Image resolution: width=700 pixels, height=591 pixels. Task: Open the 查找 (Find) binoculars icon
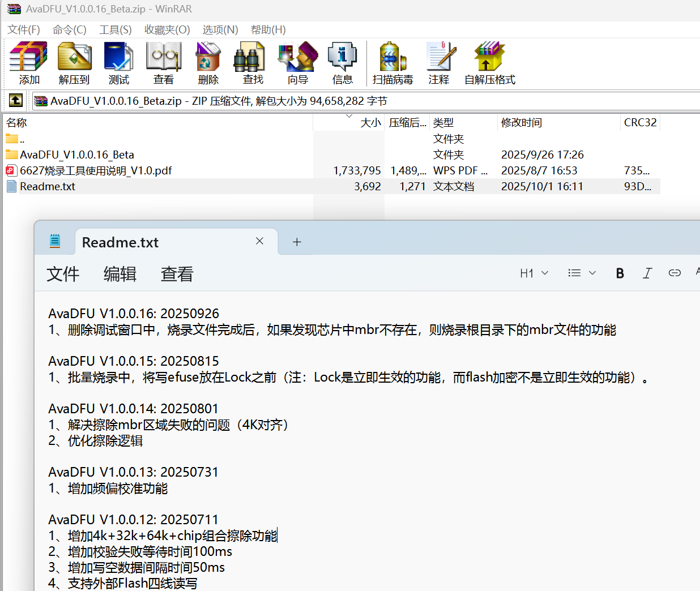(x=253, y=63)
